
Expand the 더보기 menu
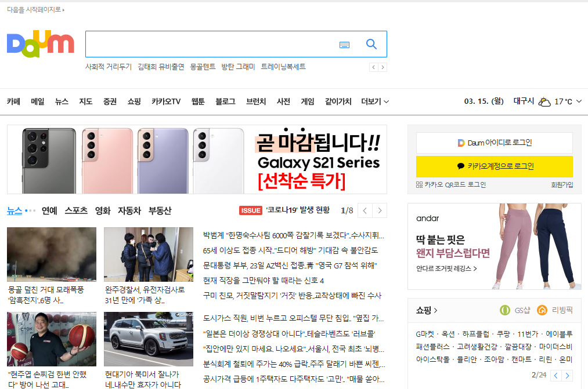point(375,101)
